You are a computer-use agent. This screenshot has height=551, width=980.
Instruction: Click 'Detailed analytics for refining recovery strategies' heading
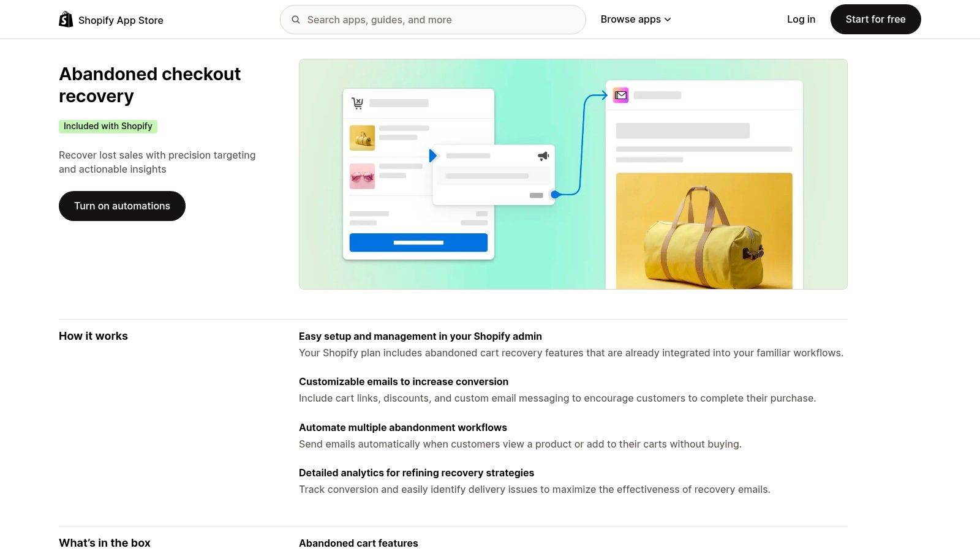417,473
